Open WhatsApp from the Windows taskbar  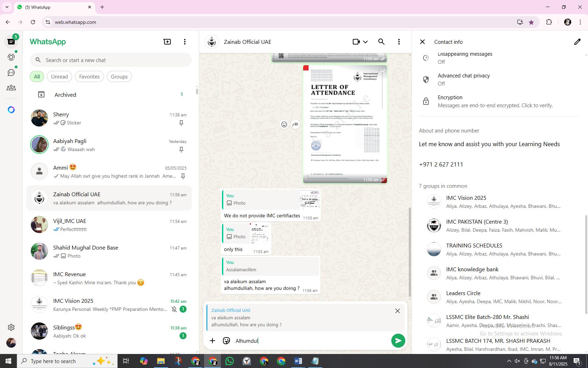click(230, 361)
